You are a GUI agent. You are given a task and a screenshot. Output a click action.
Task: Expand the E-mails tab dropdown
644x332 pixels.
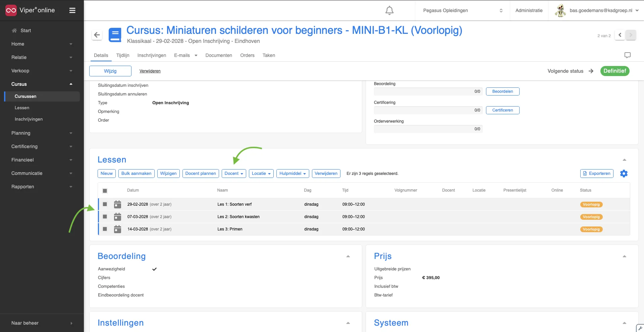click(x=196, y=56)
